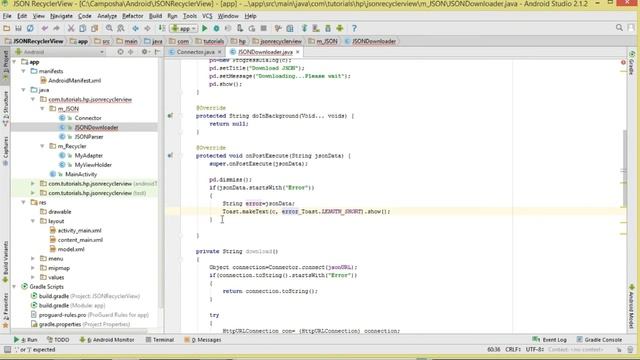Image resolution: width=640 pixels, height=360 pixels.
Task: Close the JSONDownloader.java tab
Action: pos(298,52)
